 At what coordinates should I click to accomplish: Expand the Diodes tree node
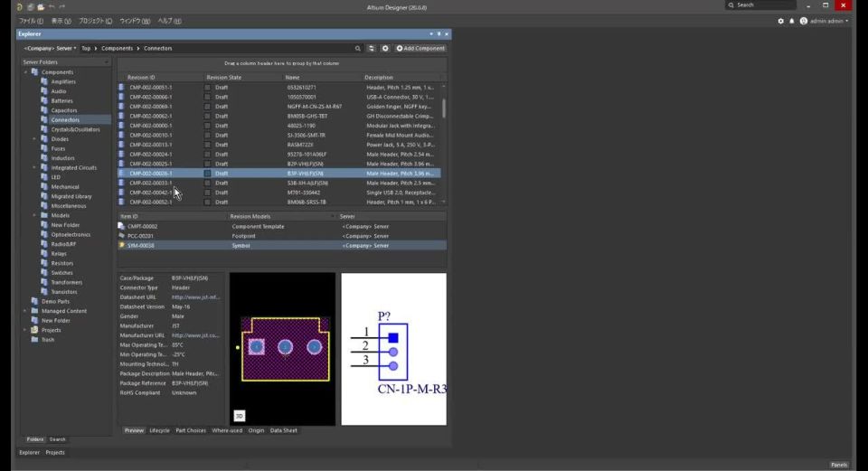(34, 139)
